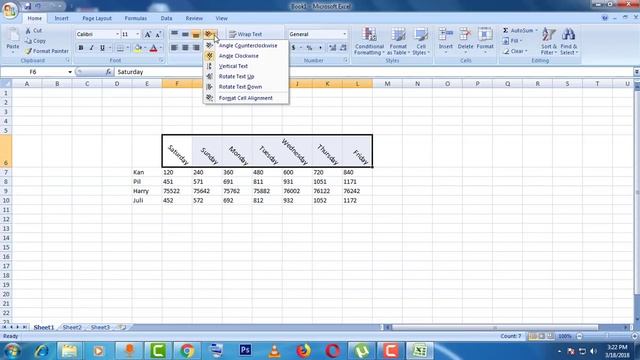Open the Office button menu

pos(10,10)
